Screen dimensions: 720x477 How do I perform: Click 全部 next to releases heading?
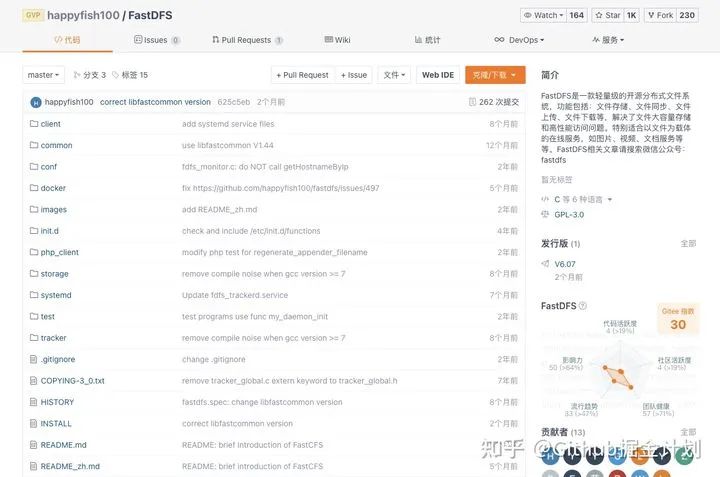688,243
